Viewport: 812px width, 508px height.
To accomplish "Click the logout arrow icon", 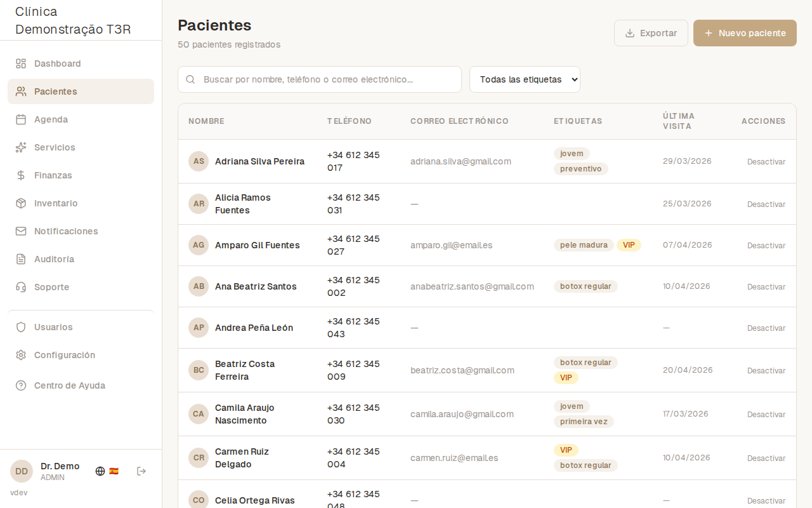I will 141,471.
